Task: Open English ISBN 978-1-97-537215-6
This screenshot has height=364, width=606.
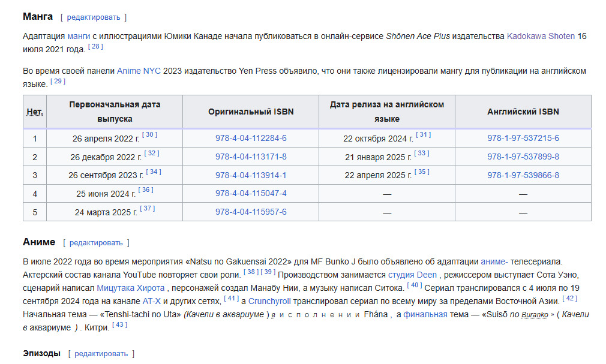Action: tap(523, 139)
